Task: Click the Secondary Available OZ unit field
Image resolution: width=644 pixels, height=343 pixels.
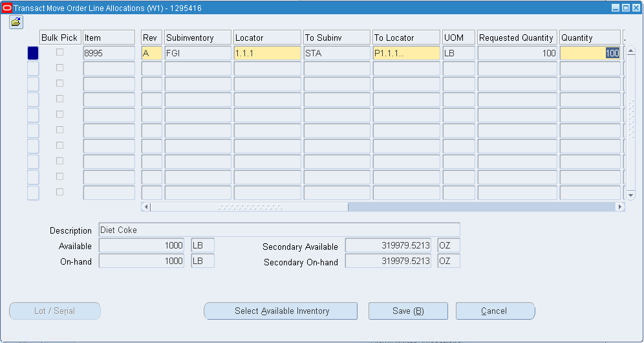Action: coord(449,245)
